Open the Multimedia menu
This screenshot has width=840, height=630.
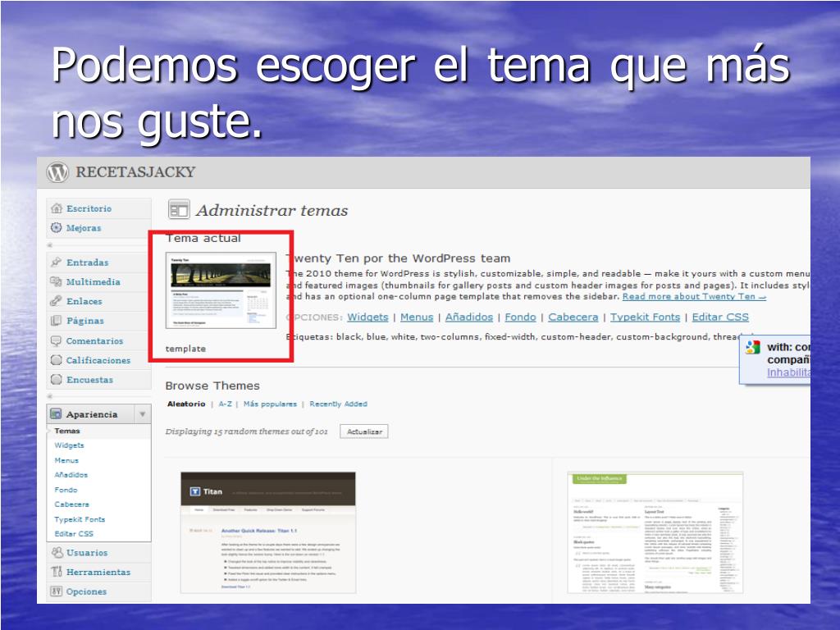(x=94, y=282)
